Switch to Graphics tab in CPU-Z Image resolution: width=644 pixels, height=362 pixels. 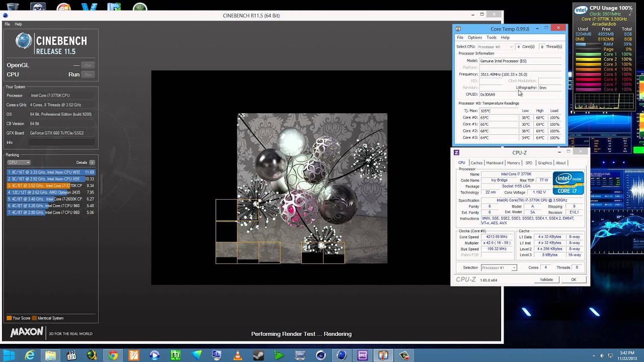(x=545, y=163)
